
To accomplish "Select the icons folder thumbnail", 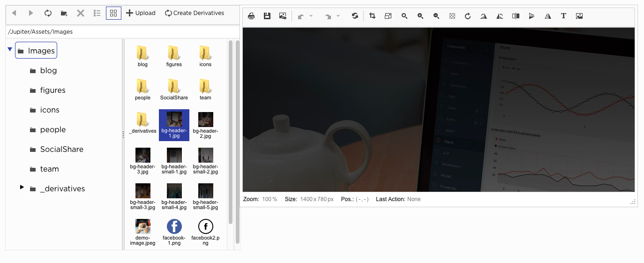I will coord(205,56).
